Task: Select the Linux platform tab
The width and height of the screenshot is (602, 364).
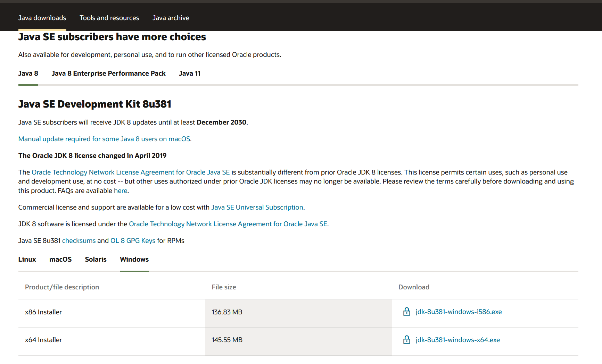Action: click(27, 259)
